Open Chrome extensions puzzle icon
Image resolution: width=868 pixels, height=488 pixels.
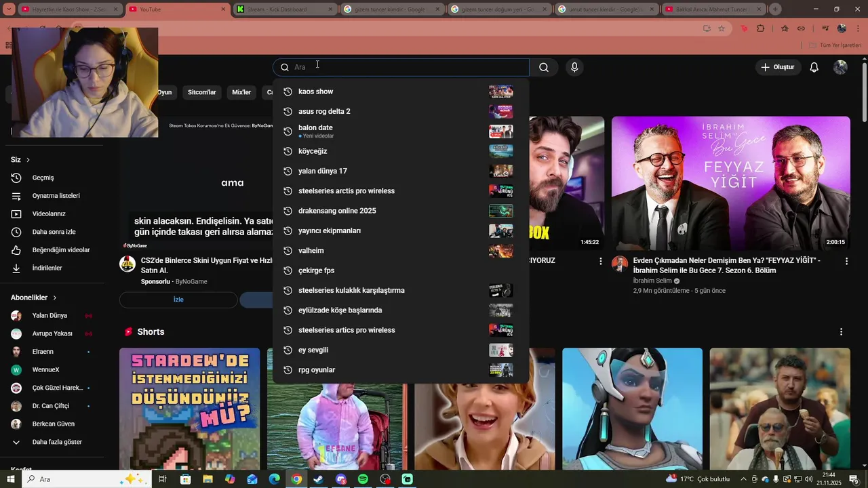coord(760,28)
